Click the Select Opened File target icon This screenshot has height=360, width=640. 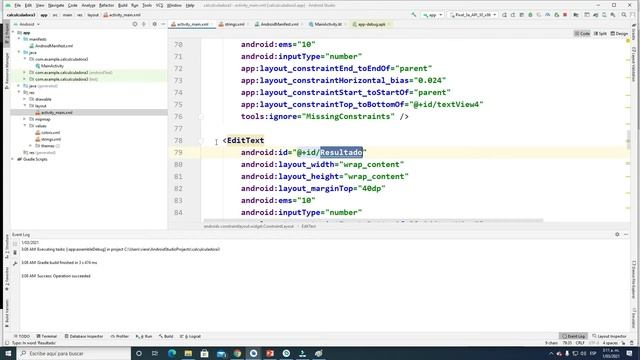pos(135,24)
